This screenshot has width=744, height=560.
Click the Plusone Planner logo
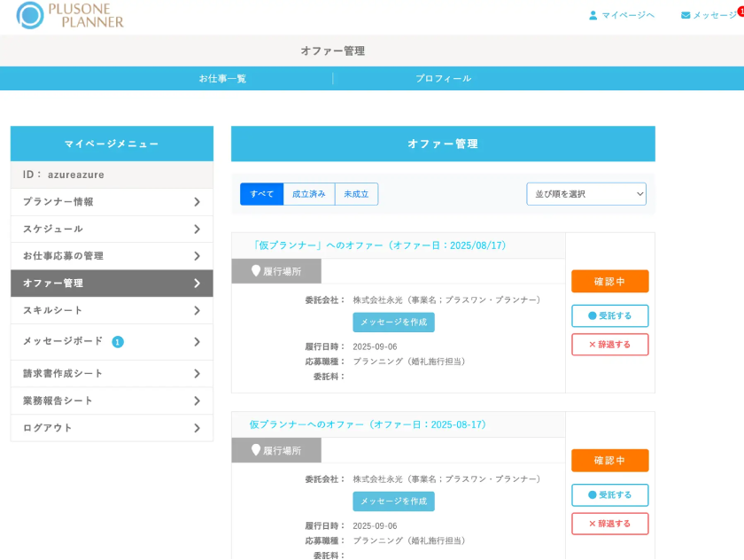tap(70, 15)
